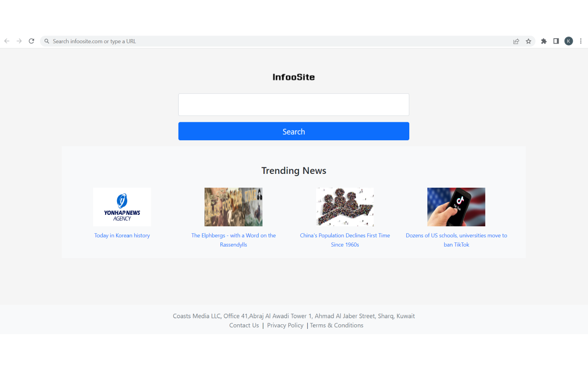Click the Yonhap News Agency thumbnail
The width and height of the screenshot is (588, 368).
[x=122, y=207]
